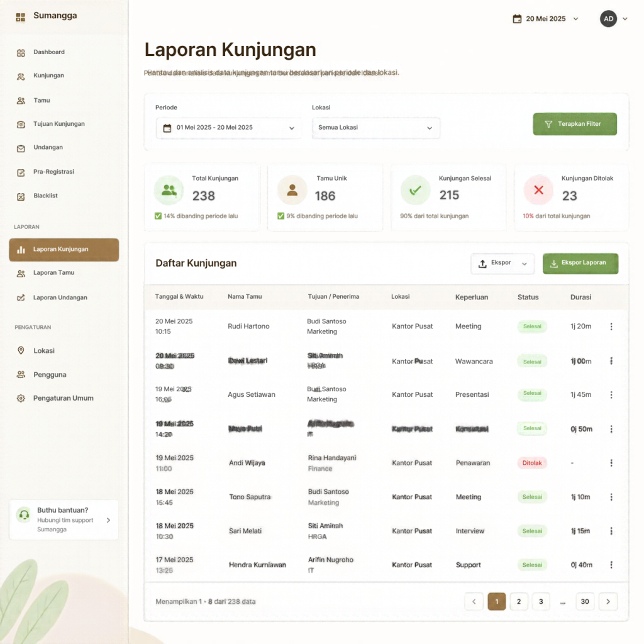Click the previous page arrow
This screenshot has width=644, height=644.
pyautogui.click(x=474, y=602)
